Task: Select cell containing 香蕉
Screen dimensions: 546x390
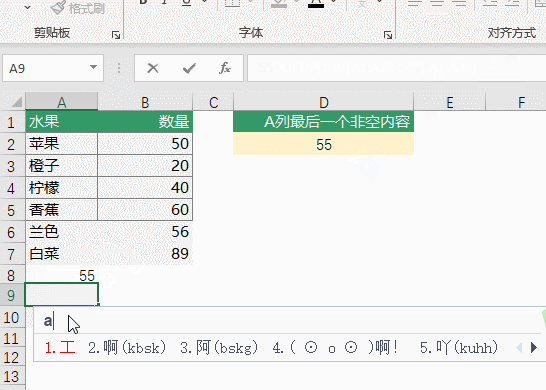Action: (x=62, y=210)
